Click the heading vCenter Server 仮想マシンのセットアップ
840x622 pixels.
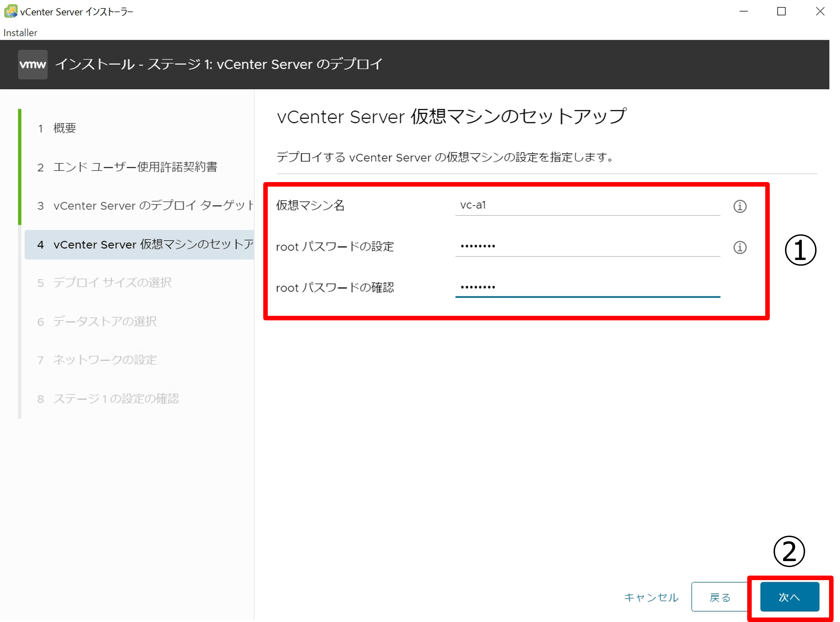[x=452, y=116]
